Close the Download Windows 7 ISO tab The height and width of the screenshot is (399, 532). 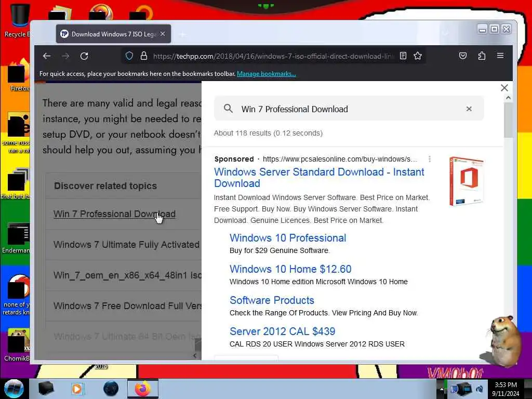click(163, 34)
